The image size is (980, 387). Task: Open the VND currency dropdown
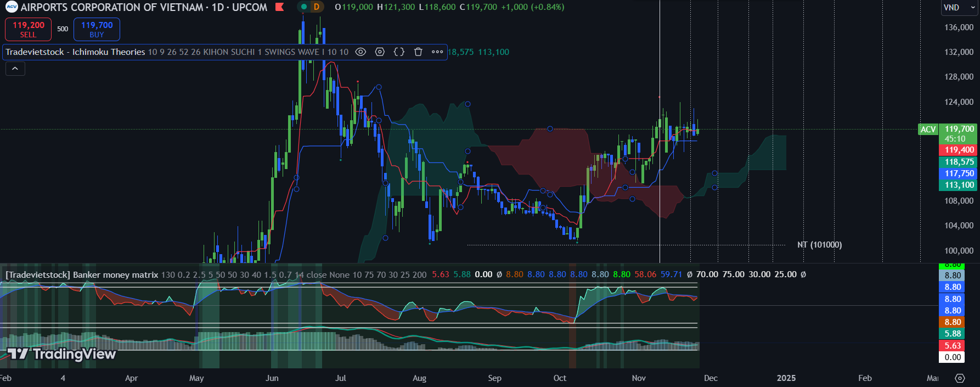[x=959, y=8]
